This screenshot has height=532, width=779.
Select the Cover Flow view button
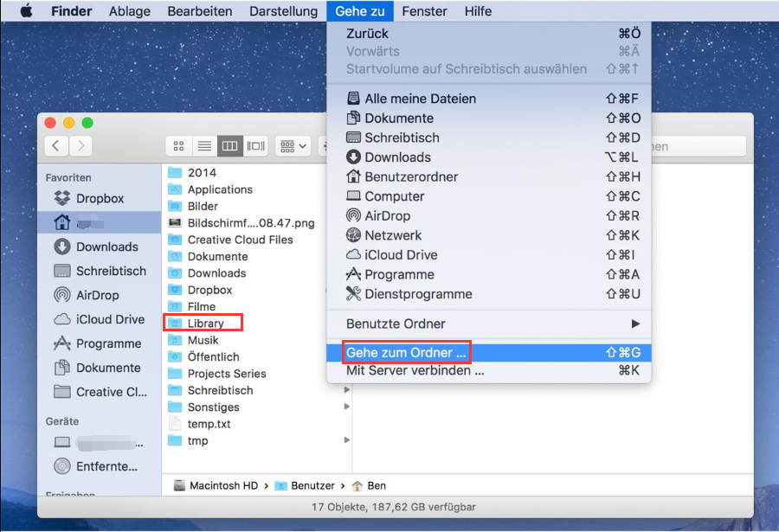(255, 146)
